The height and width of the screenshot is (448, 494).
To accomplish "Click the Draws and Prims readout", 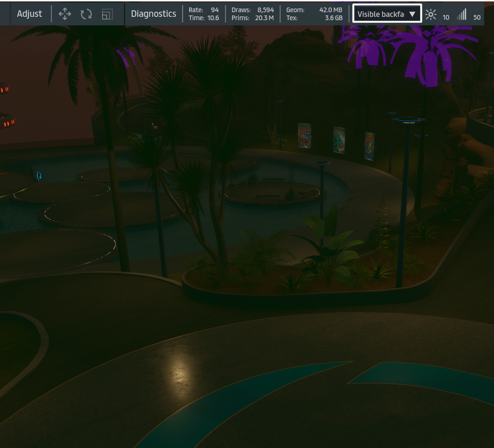I will tap(253, 14).
